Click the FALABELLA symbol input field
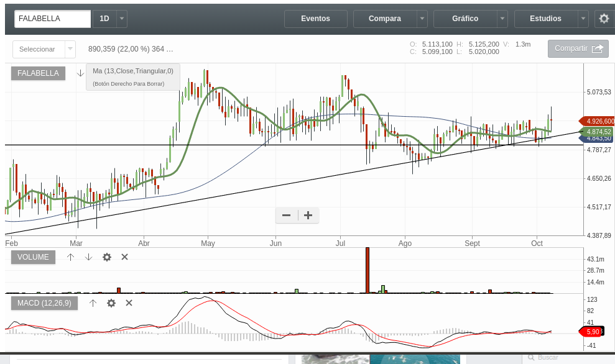The height and width of the screenshot is (364, 615). pos(52,19)
